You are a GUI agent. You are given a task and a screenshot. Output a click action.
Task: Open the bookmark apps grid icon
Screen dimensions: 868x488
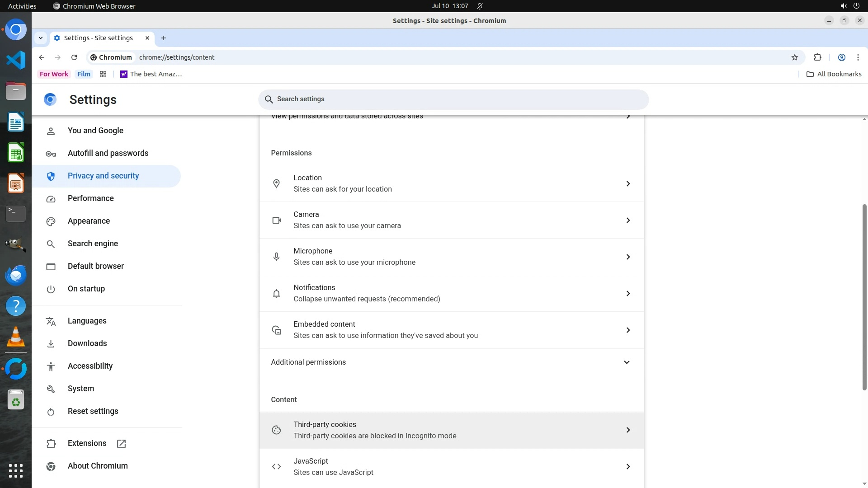103,74
